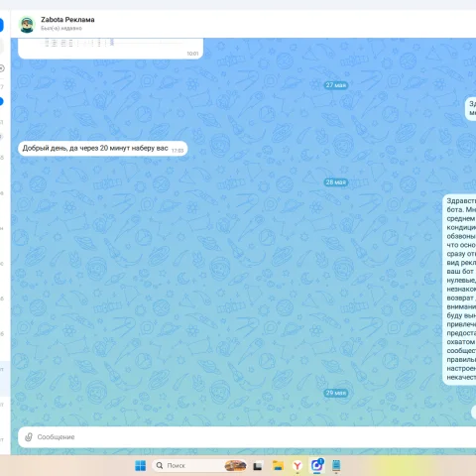Click the search highlight picture in Поиск box
Screen dimensions: 476x476
point(235,466)
